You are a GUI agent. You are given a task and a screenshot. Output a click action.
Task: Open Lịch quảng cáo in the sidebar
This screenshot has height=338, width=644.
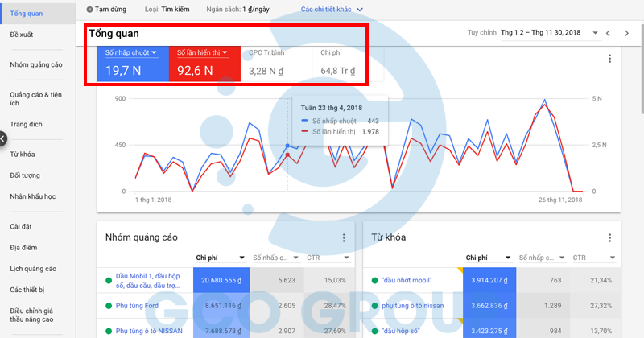pos(33,268)
